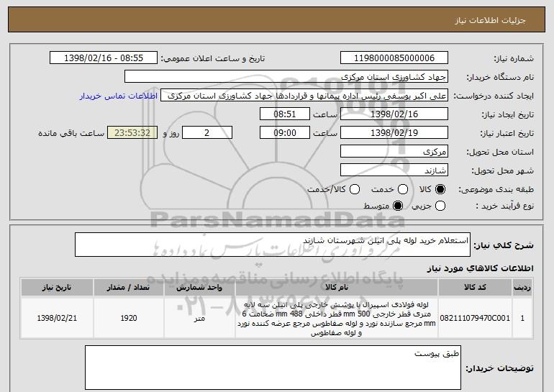
Task: Select the خدمت radio button
Action: [403, 190]
